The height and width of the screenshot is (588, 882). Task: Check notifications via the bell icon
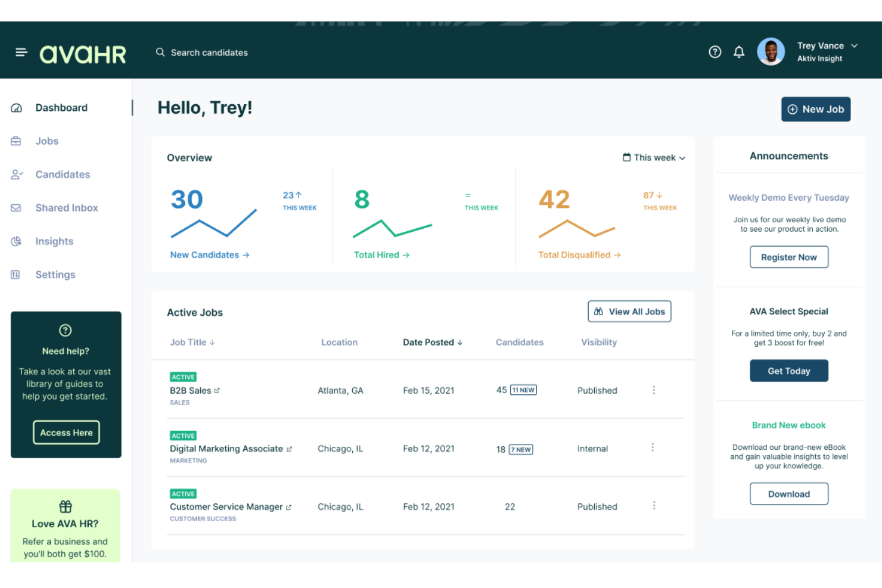tap(739, 52)
